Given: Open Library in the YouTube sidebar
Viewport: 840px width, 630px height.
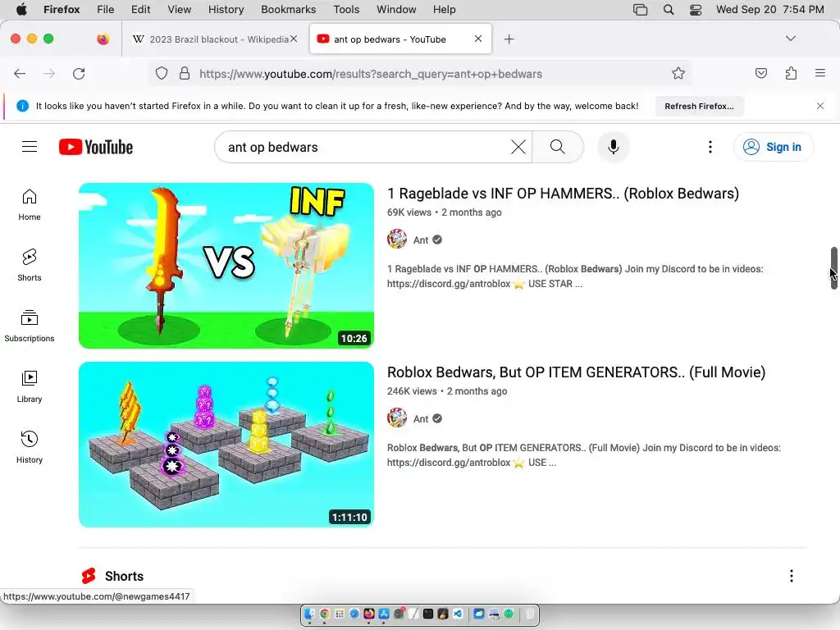Looking at the screenshot, I should (30, 387).
